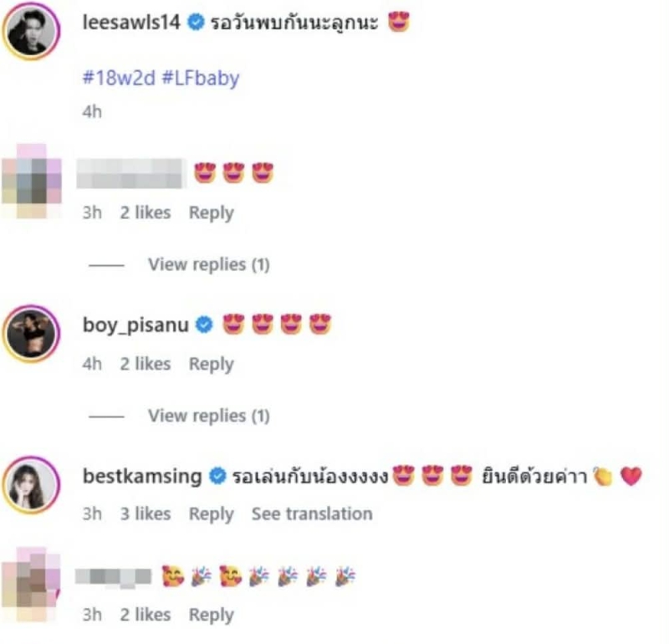Expand View replies under boy_pisanu comment
The height and width of the screenshot is (644, 669).
208,416
